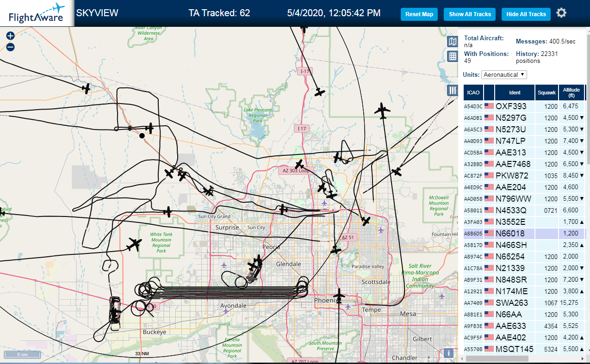
Task: Choose the AAE313 table row
Action: (524, 153)
